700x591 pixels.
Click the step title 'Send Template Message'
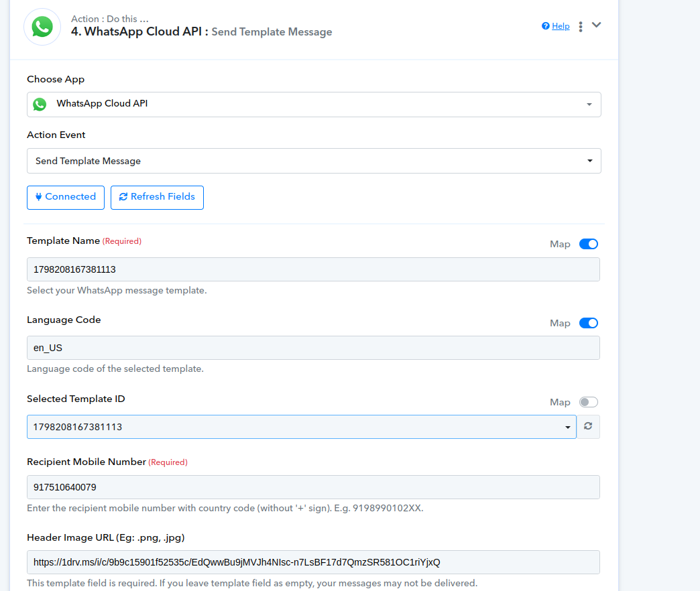click(272, 31)
